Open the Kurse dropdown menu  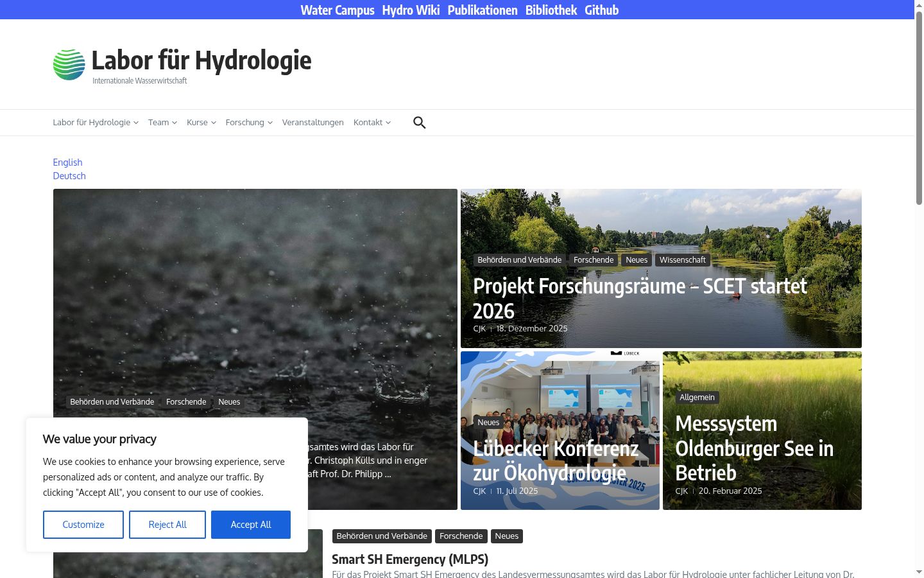click(x=201, y=123)
